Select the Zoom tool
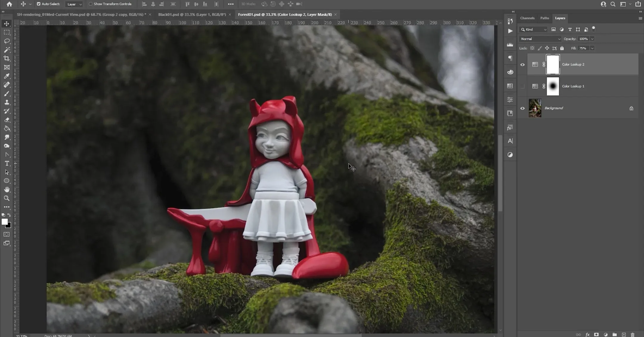 [7, 198]
